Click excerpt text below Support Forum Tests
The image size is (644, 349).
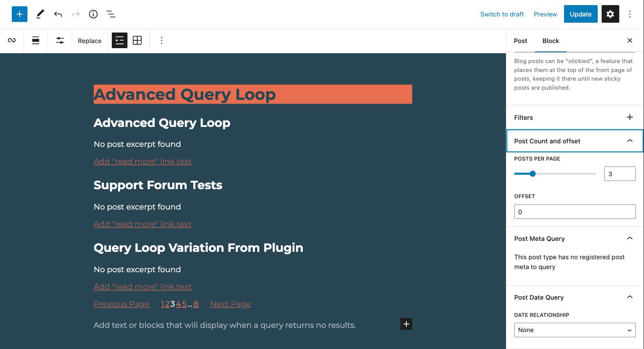pyautogui.click(x=137, y=207)
